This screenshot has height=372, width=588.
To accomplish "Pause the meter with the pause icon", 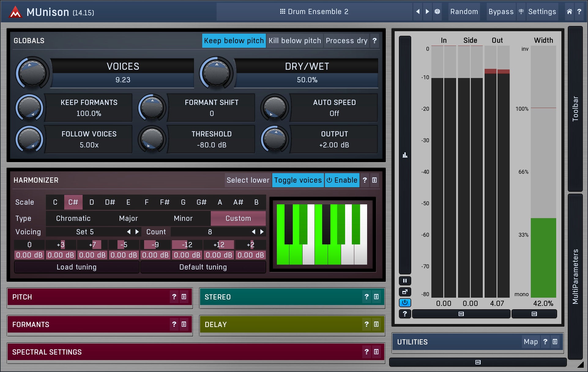I will [405, 281].
